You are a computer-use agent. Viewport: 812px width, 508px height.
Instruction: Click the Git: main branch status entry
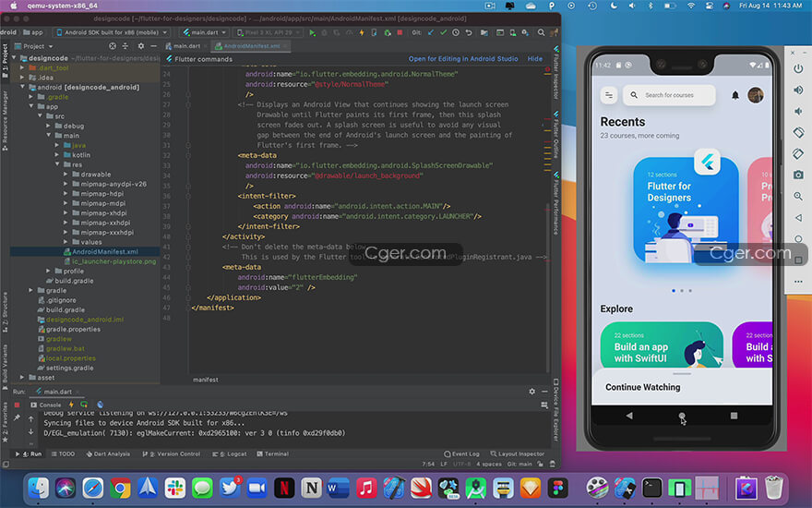519,464
